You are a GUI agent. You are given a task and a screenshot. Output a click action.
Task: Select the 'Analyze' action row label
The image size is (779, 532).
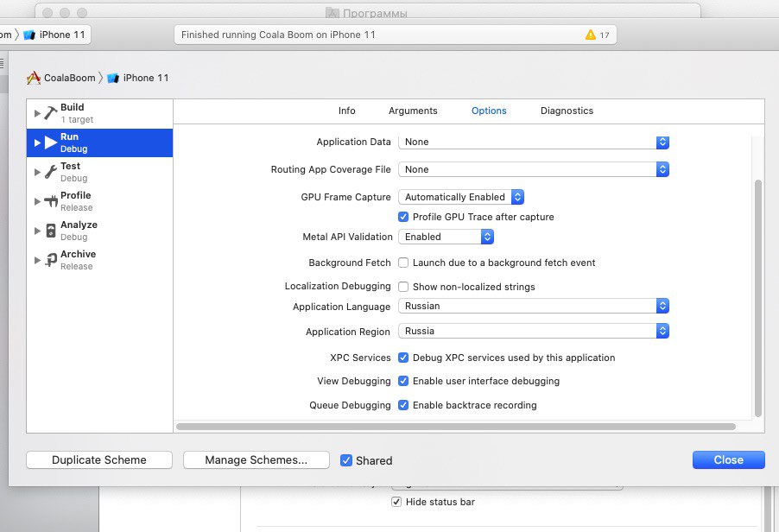click(79, 225)
